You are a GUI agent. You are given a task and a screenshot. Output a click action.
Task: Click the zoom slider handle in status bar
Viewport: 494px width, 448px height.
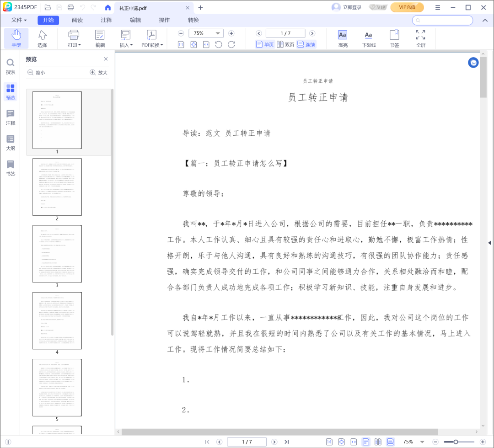tap(456, 442)
